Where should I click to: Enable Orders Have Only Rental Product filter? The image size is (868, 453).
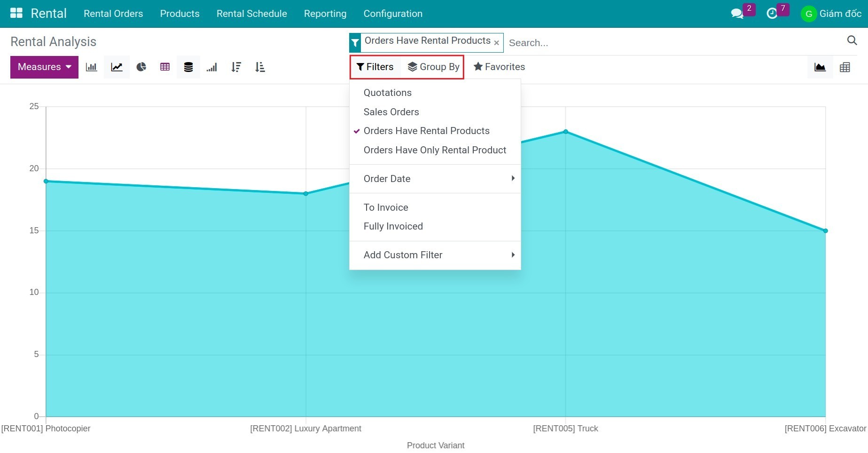point(435,150)
